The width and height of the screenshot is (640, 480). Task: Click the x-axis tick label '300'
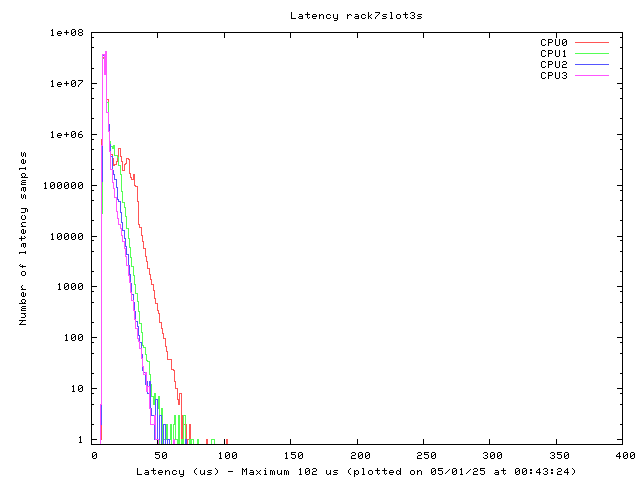pyautogui.click(x=493, y=456)
